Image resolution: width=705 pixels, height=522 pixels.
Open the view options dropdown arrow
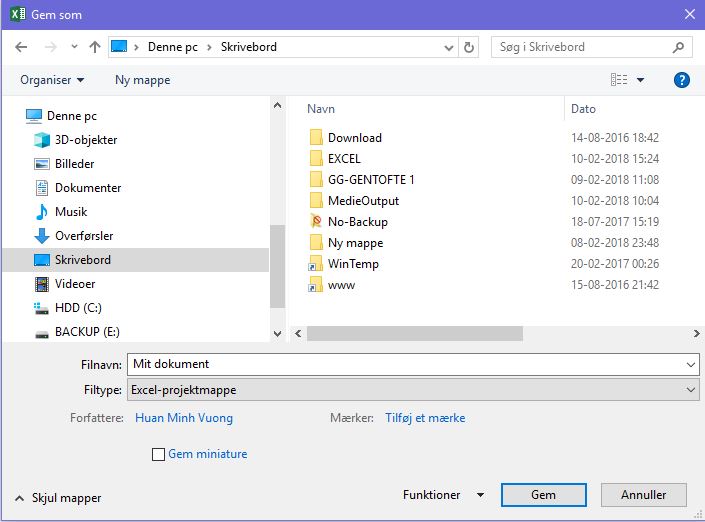pyautogui.click(x=641, y=80)
